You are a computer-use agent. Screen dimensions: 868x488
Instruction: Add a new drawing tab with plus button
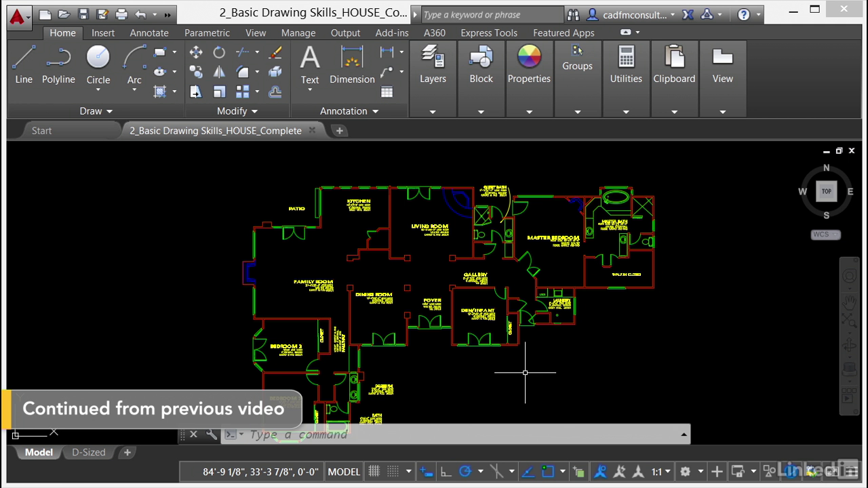point(339,131)
